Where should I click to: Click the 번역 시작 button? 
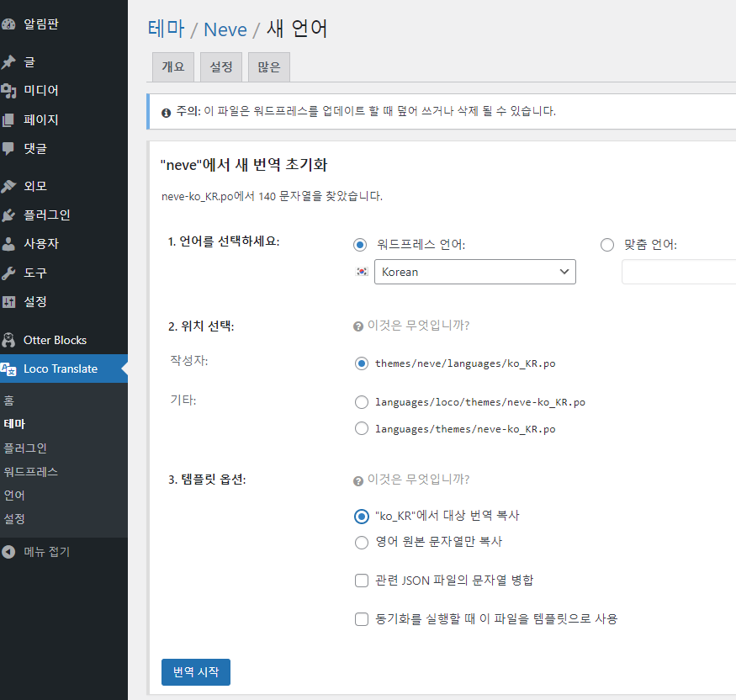[x=196, y=672]
